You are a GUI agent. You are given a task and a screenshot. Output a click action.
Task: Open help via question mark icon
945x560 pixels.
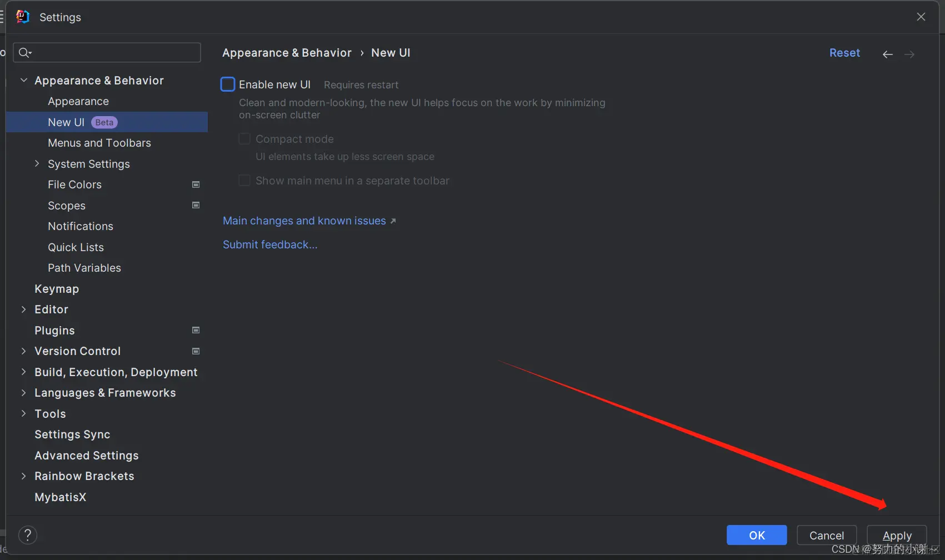tap(28, 535)
